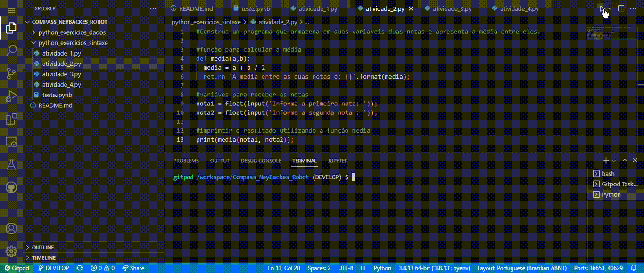Open the Testing flask view
This screenshot has height=273, width=644.
tap(11, 164)
